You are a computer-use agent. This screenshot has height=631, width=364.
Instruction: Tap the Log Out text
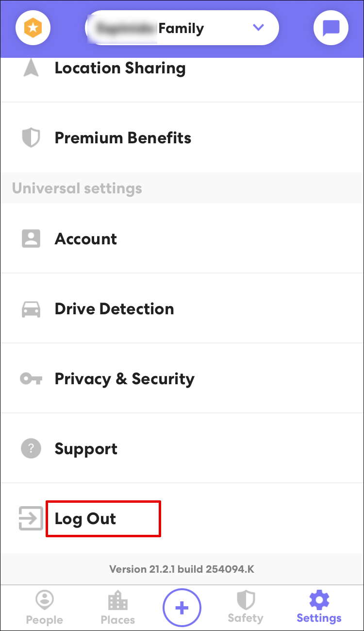[x=85, y=519]
